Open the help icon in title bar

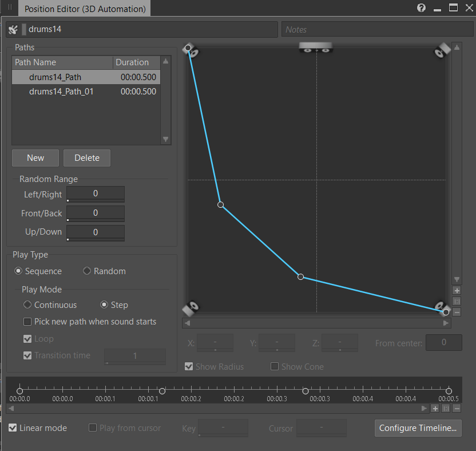[x=421, y=7]
